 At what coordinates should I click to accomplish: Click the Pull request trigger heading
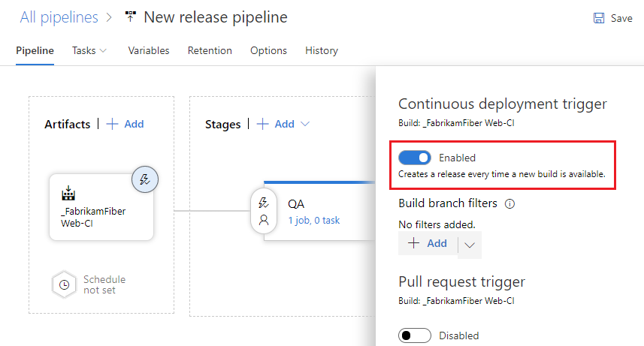click(x=461, y=282)
